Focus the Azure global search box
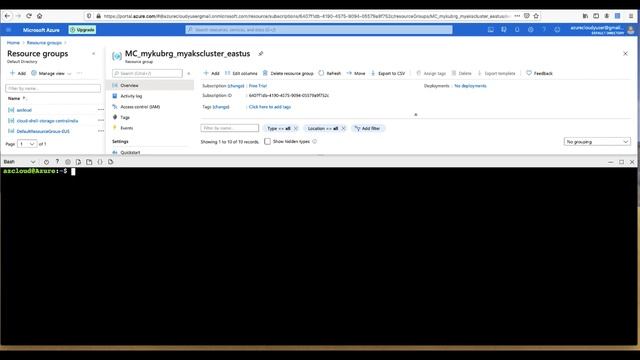 [x=319, y=30]
